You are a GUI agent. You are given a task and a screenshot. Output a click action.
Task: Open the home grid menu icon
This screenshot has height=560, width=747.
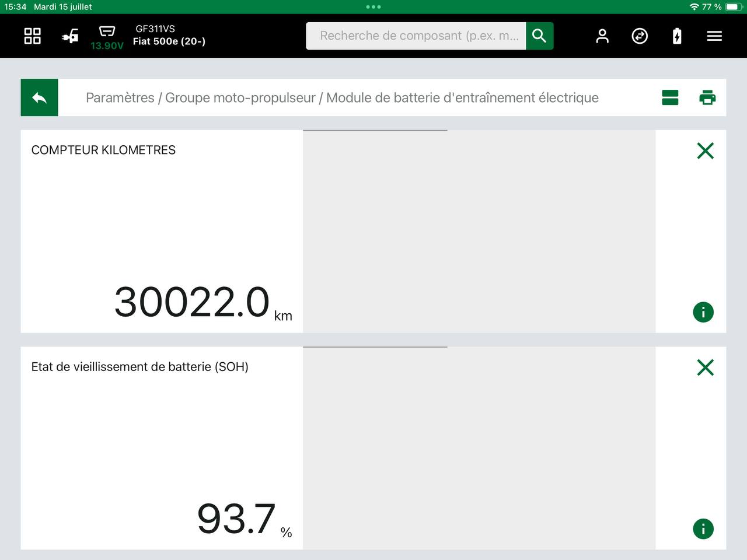point(32,36)
